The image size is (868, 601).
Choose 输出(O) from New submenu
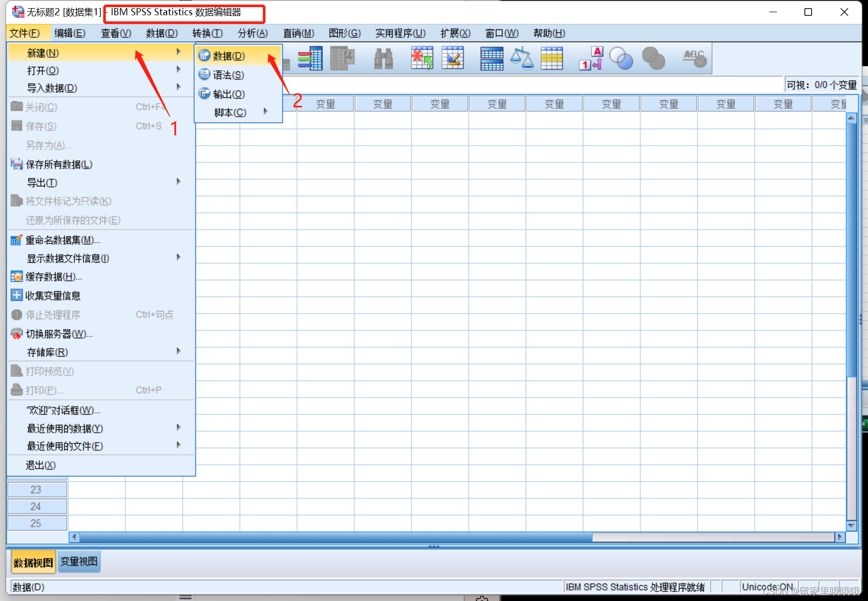[x=238, y=94]
